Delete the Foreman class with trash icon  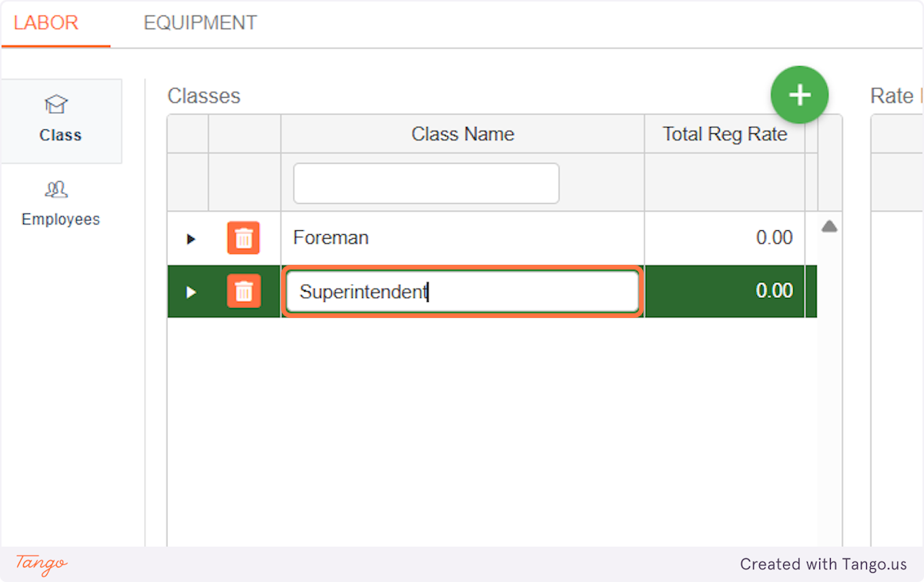(243, 239)
